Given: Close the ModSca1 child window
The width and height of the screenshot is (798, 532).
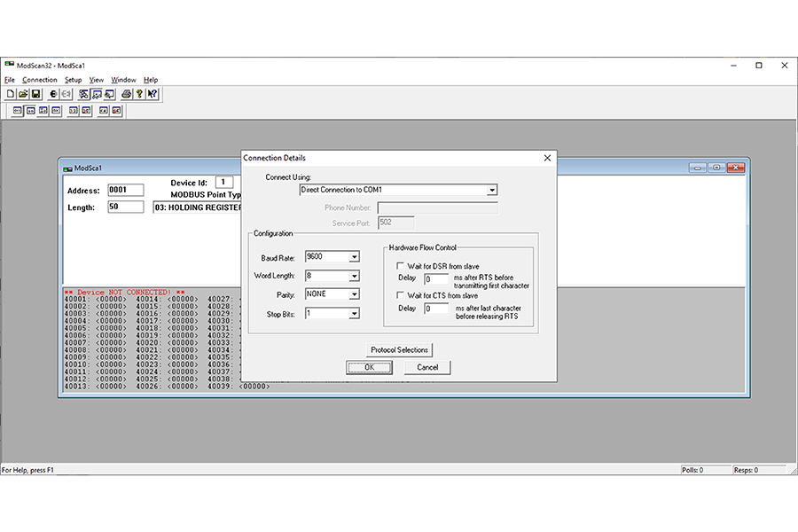Looking at the screenshot, I should 736,168.
